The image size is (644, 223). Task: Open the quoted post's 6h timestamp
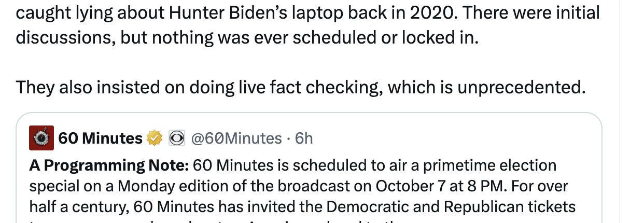click(x=304, y=138)
